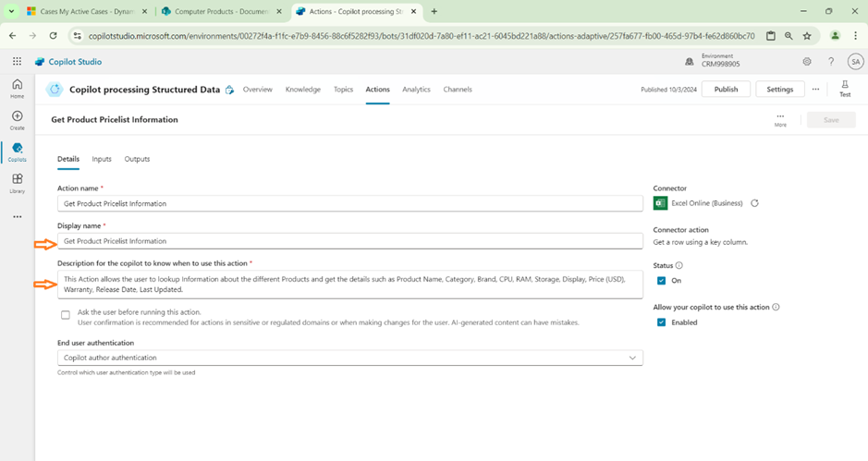Uncheck the Enabled copilot action checkbox
The image size is (868, 461).
[x=661, y=322]
